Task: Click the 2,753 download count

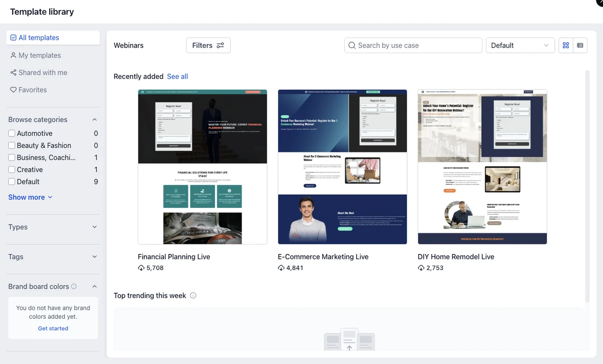Action: click(435, 268)
